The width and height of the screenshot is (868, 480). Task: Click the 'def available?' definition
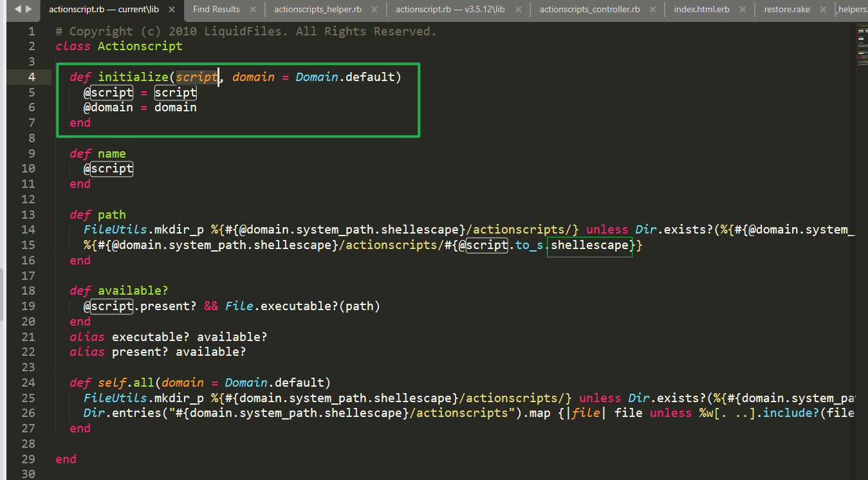[x=119, y=291]
